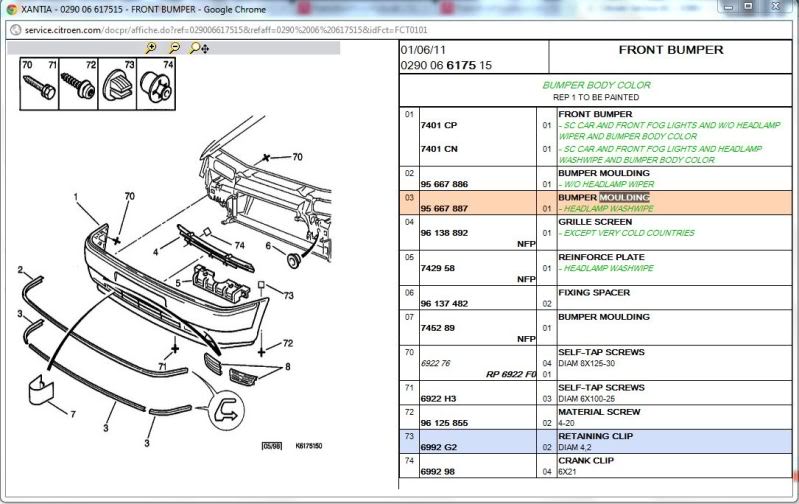Click part number 95 667 886
Image resolution: width=799 pixels, height=504 pixels.
point(444,184)
